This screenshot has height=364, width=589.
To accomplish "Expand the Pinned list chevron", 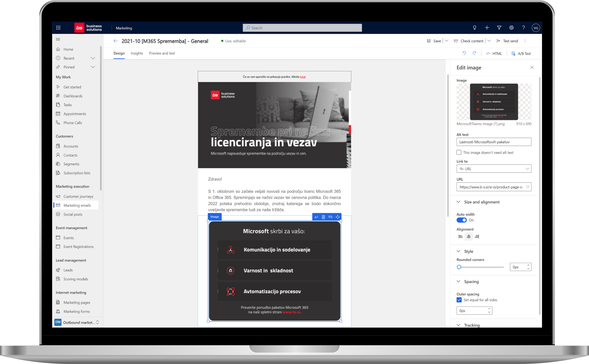I will point(93,67).
